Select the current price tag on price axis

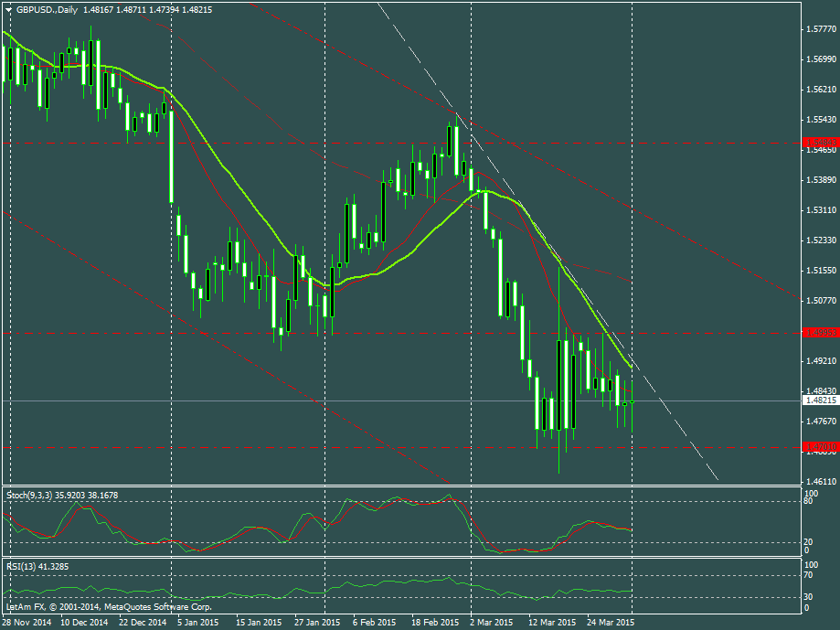click(820, 400)
